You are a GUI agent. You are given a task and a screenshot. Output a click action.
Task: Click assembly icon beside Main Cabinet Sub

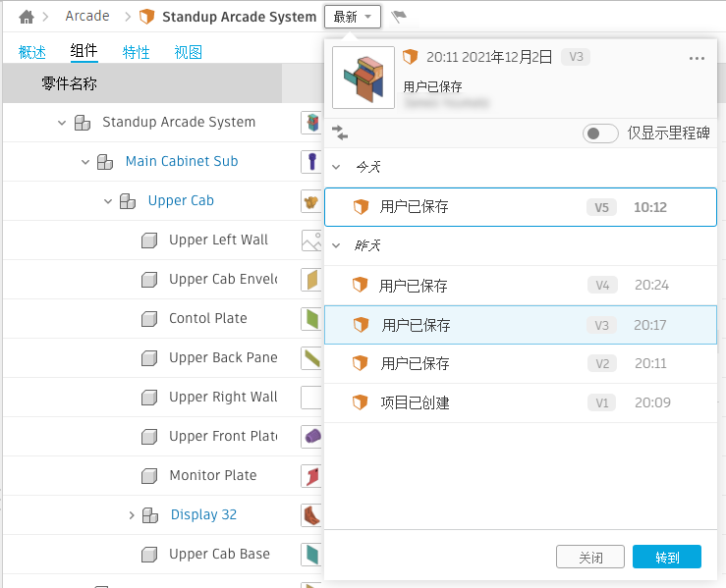tap(105, 162)
